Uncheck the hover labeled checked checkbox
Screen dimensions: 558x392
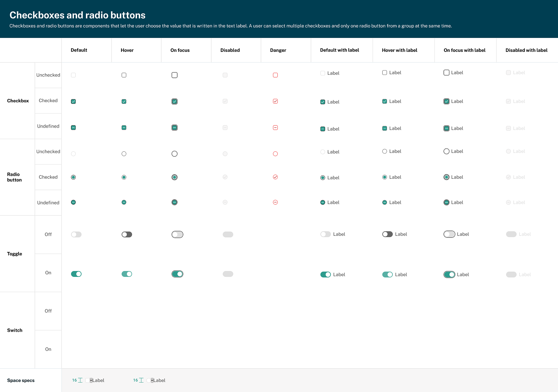pyautogui.click(x=385, y=101)
